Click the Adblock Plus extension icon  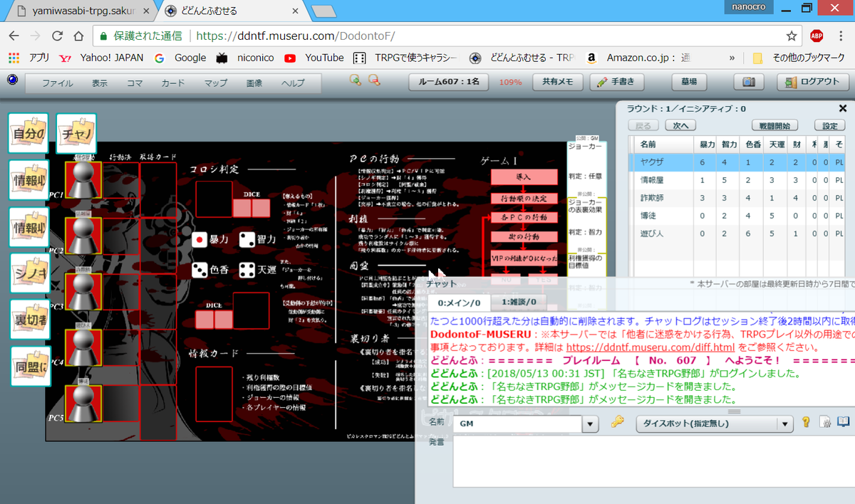[x=817, y=36]
